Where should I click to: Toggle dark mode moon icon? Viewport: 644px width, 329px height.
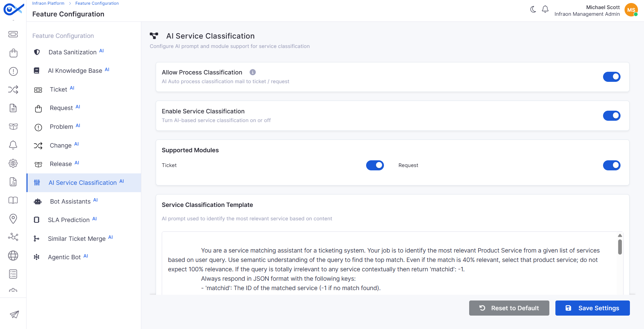pos(533,9)
